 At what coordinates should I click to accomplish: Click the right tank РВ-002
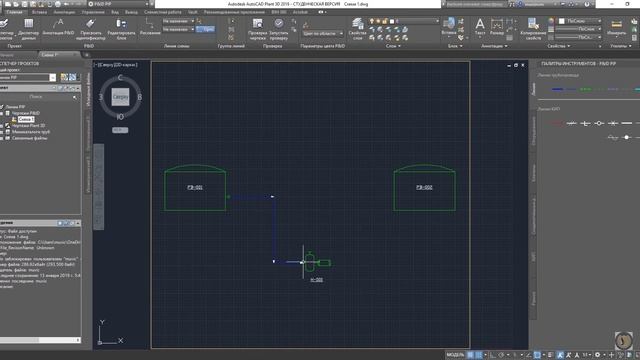(x=424, y=188)
